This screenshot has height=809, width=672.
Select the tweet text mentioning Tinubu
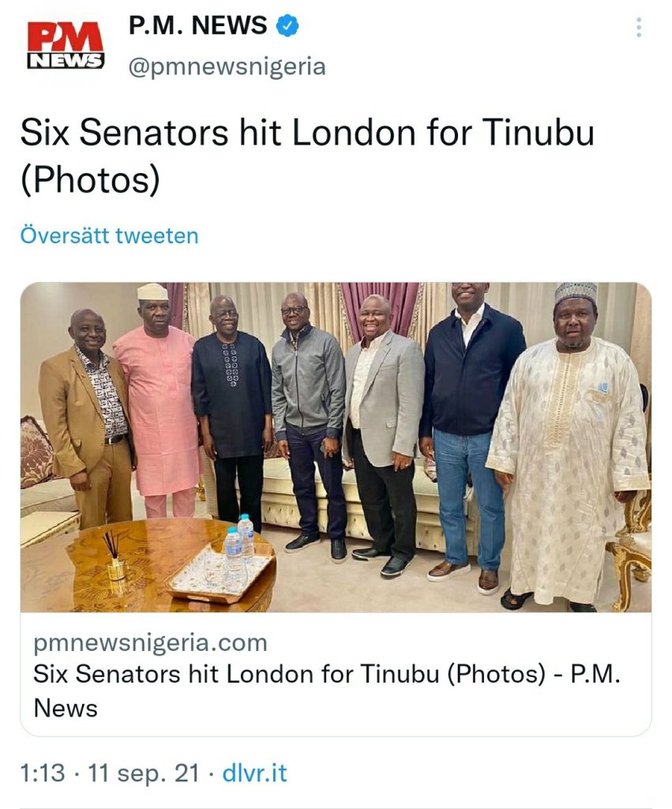pos(307,156)
